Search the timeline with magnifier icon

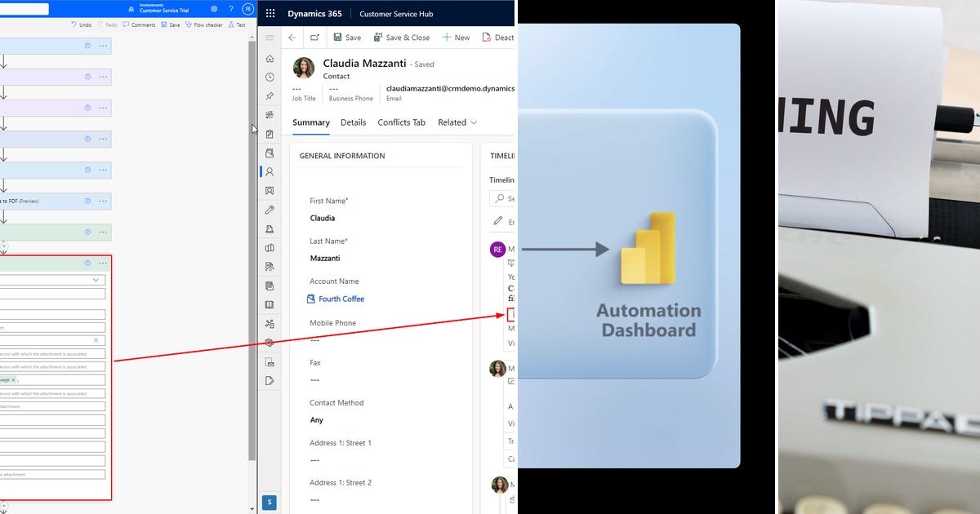pyautogui.click(x=497, y=198)
